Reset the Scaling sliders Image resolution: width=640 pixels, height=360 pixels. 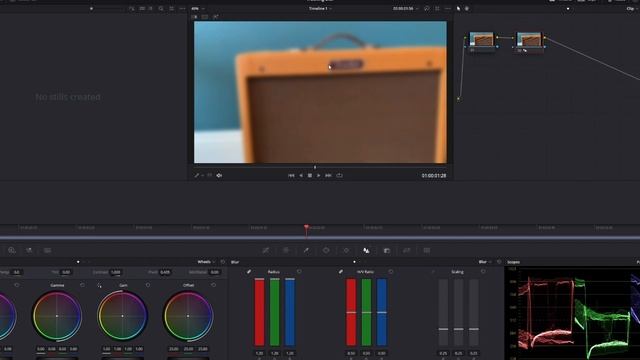click(x=483, y=271)
